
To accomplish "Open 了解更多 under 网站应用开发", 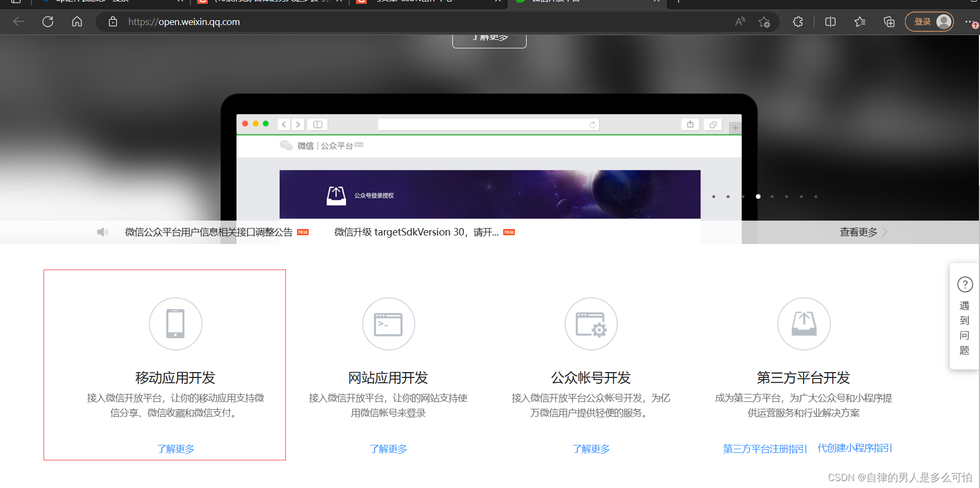I will click(x=388, y=449).
